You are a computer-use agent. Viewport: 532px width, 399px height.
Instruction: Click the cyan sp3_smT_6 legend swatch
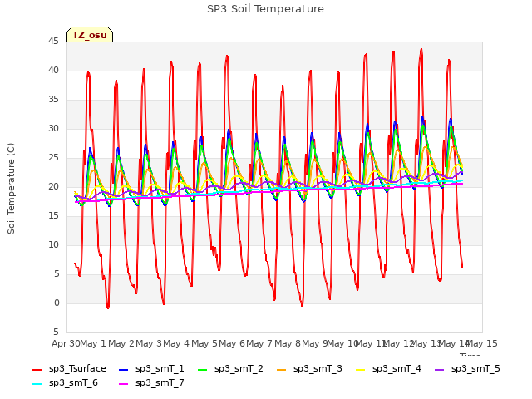pyautogui.click(x=37, y=384)
